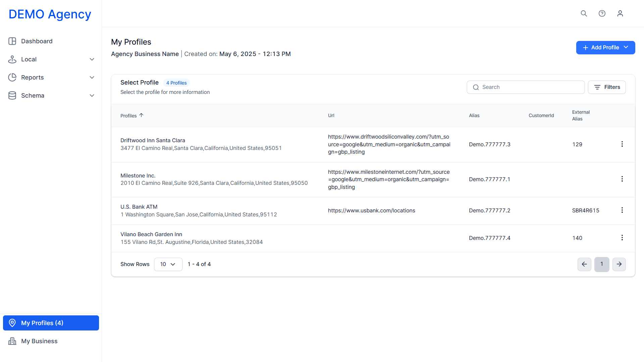Select Schema in the sidebar
Viewport: 644px width, 362px height.
click(x=51, y=96)
